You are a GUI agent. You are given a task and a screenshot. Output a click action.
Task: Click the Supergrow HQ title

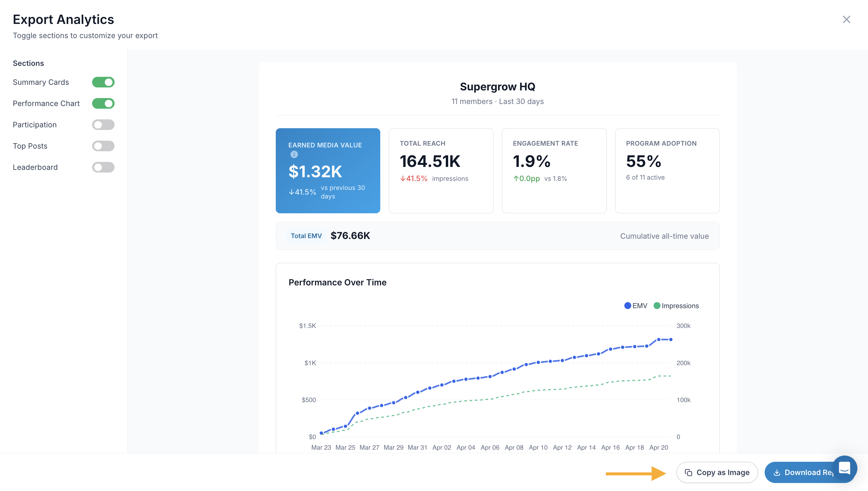(498, 87)
